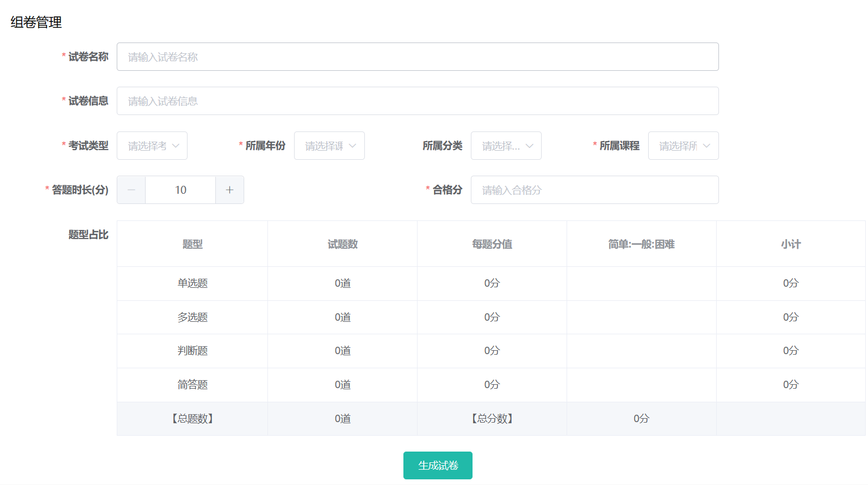Click the 【总题数】 cell
Image resolution: width=868 pixels, height=485 pixels.
point(193,419)
